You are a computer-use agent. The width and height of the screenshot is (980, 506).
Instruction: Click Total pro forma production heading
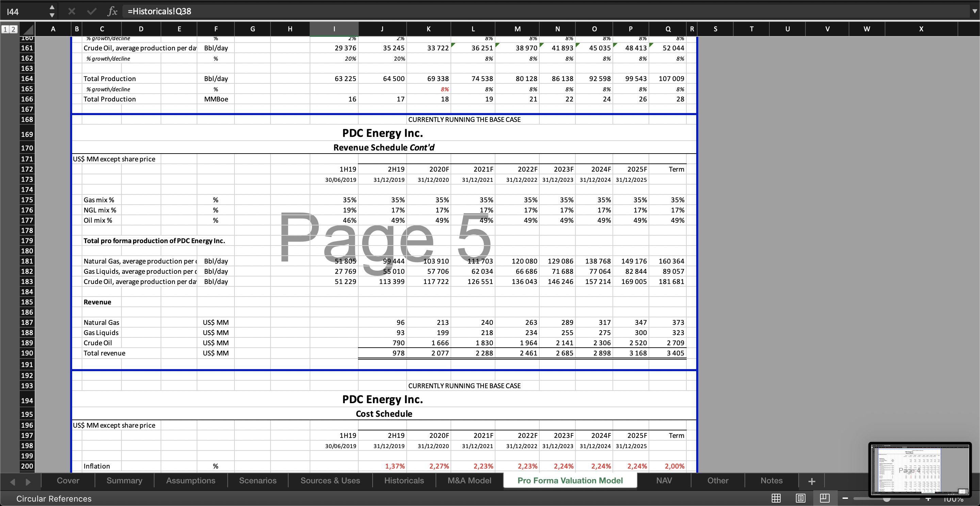[x=154, y=241]
